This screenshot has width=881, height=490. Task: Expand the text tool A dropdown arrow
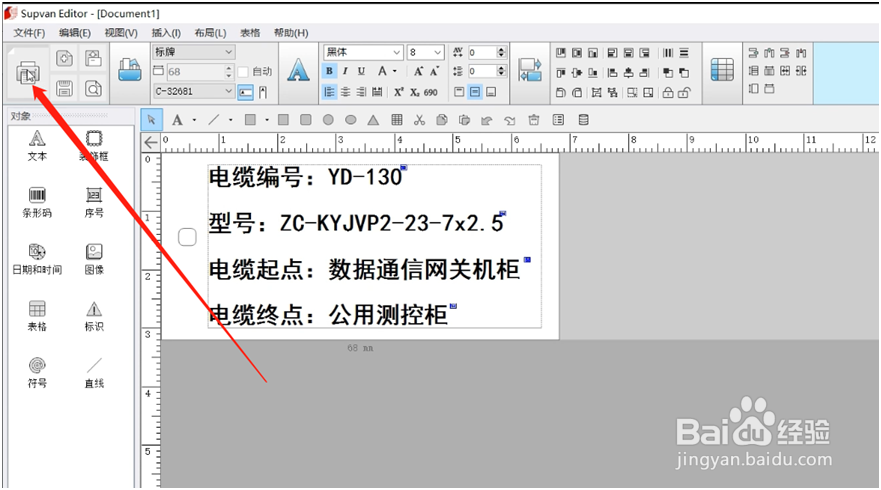(x=194, y=120)
